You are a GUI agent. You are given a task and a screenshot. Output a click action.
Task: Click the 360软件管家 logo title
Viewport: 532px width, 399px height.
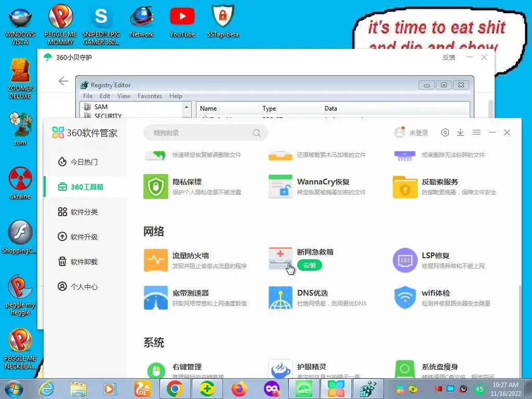tap(85, 132)
